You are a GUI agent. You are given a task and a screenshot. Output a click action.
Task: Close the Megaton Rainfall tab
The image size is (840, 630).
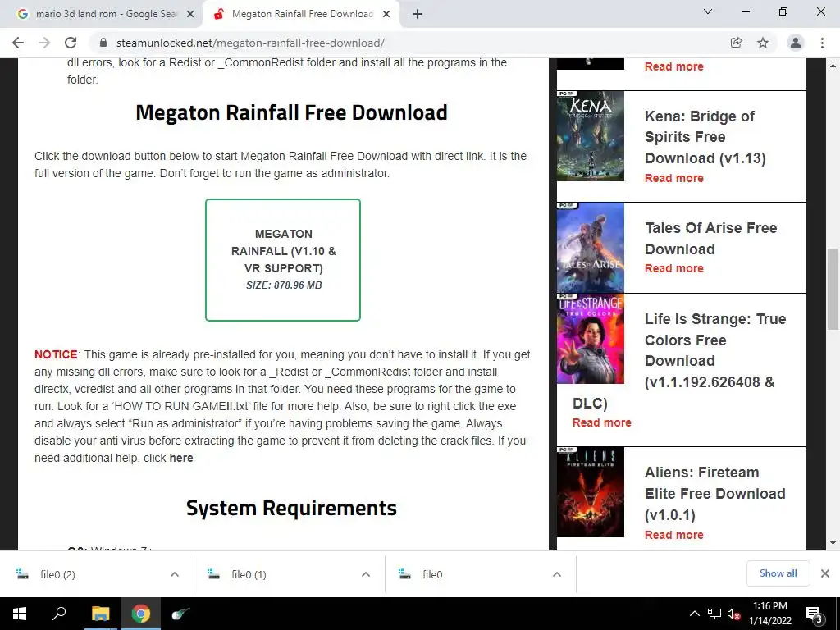[x=386, y=14]
